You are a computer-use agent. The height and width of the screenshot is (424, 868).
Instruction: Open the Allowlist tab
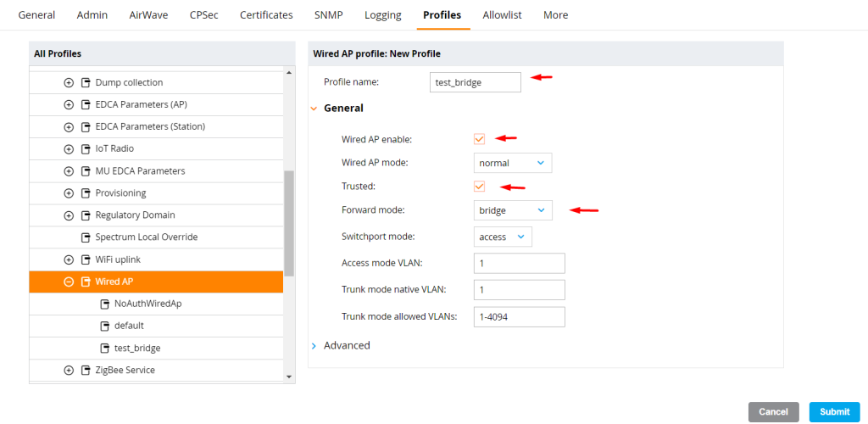pos(502,15)
